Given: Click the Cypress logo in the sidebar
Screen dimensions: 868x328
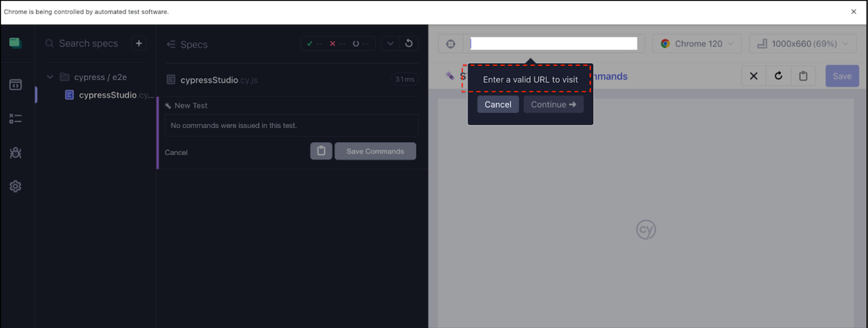Looking at the screenshot, I should pyautogui.click(x=15, y=43).
